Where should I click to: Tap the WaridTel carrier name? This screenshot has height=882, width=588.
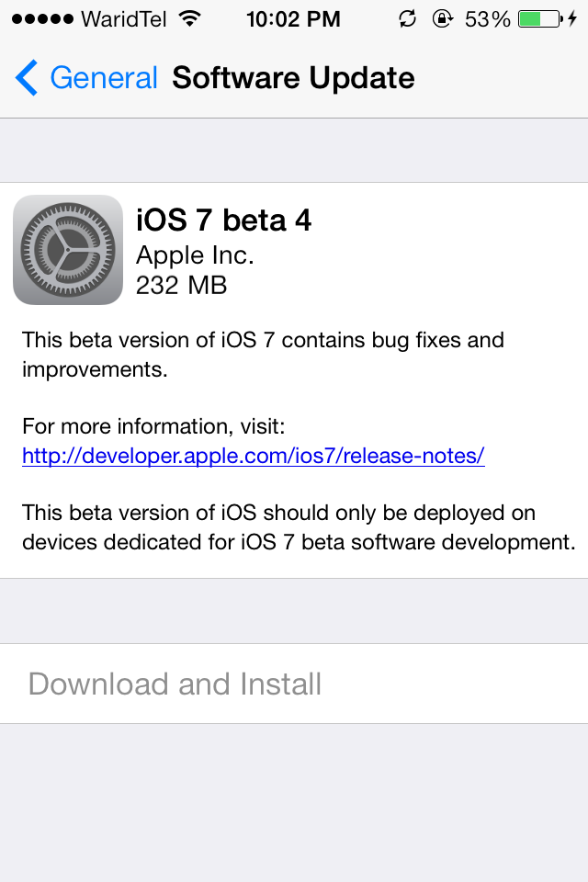(x=124, y=19)
